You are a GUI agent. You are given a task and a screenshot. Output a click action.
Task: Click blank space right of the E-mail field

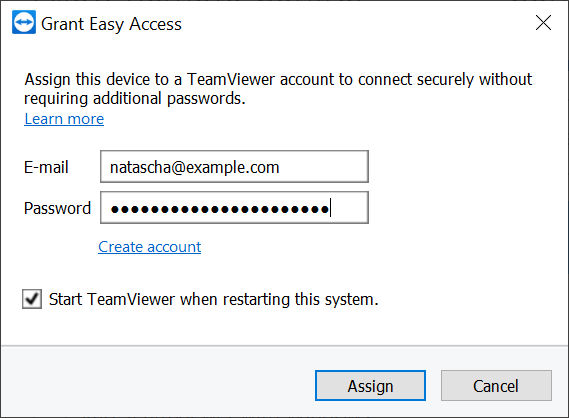point(464,167)
